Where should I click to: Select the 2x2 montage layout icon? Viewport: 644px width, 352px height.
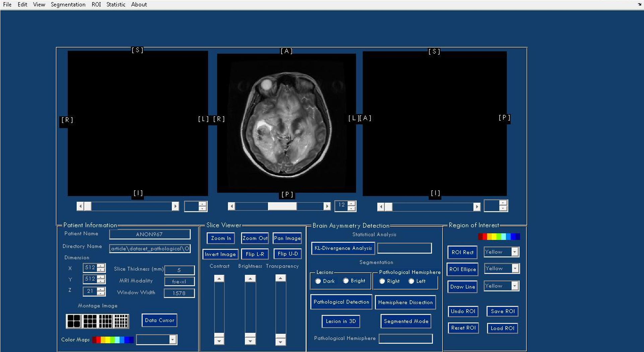(74, 321)
